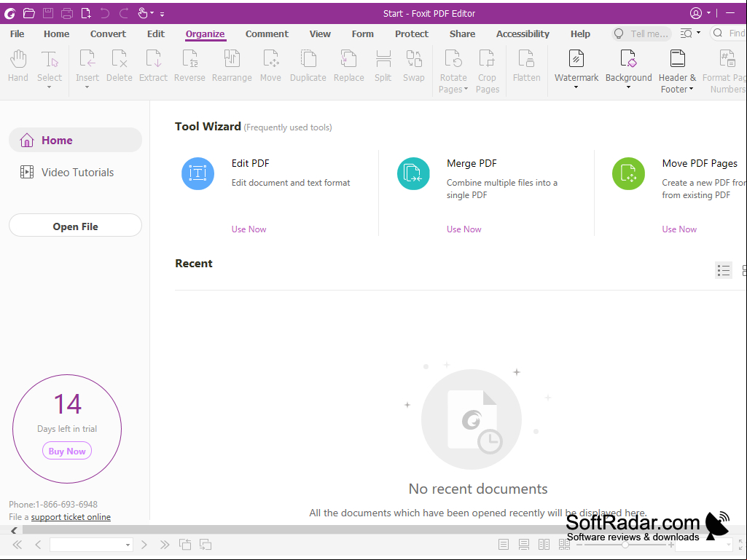Click Use Now under Merge PDF
The width and height of the screenshot is (747, 560).
[x=464, y=229]
